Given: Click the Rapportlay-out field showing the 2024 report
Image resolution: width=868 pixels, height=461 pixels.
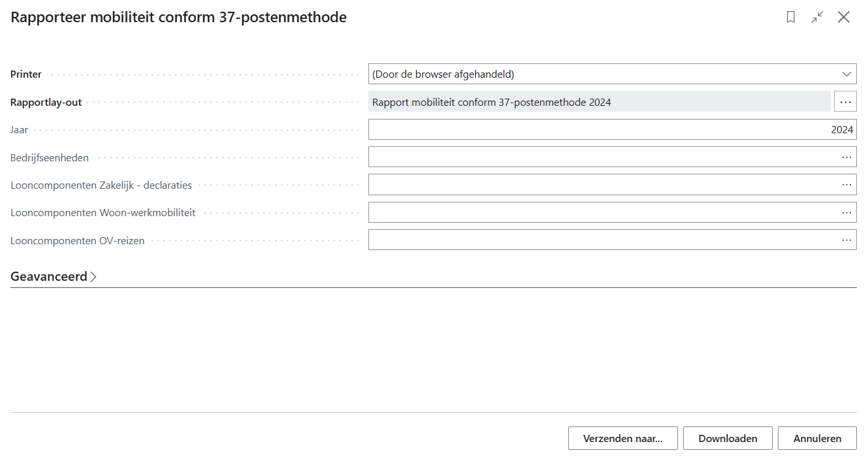Looking at the screenshot, I should pos(598,102).
